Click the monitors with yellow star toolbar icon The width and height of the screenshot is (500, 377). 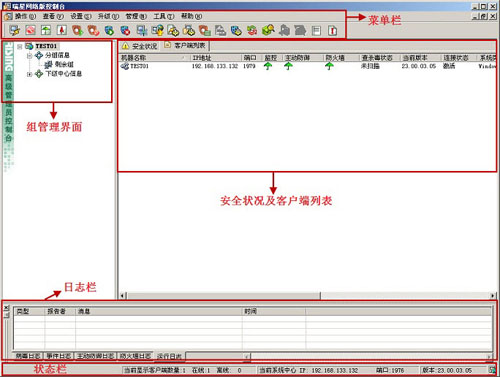pos(157,31)
